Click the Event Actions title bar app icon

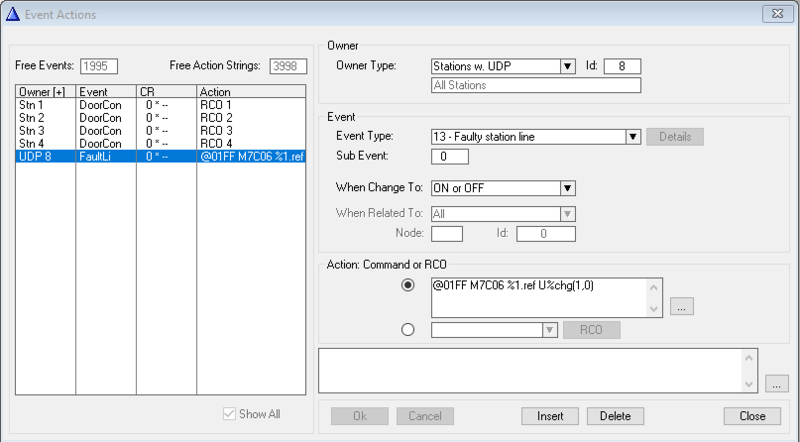pyautogui.click(x=13, y=14)
